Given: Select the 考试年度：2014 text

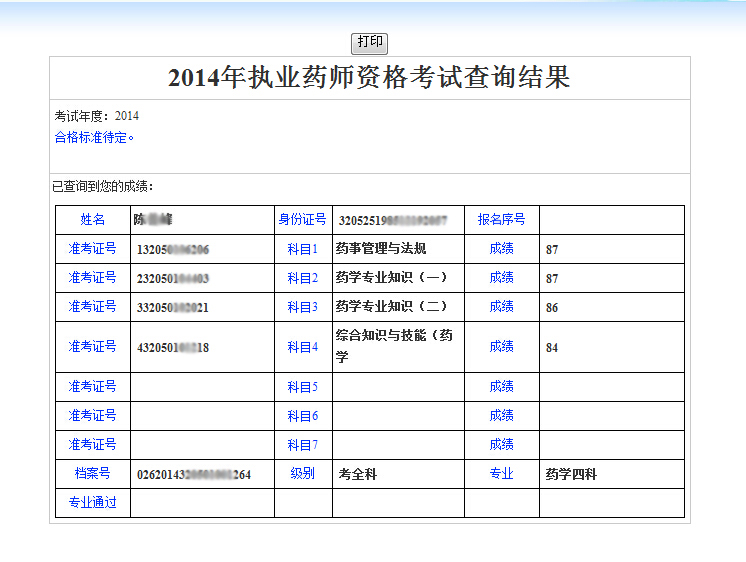Looking at the screenshot, I should pos(97,116).
